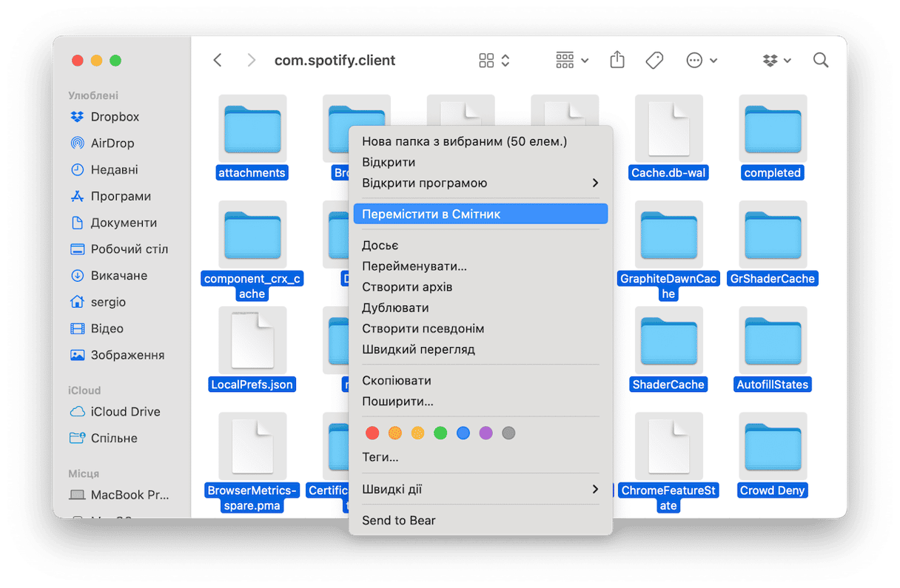Select Створити архів from context menu
Image resolution: width=900 pixels, height=588 pixels.
(x=407, y=287)
